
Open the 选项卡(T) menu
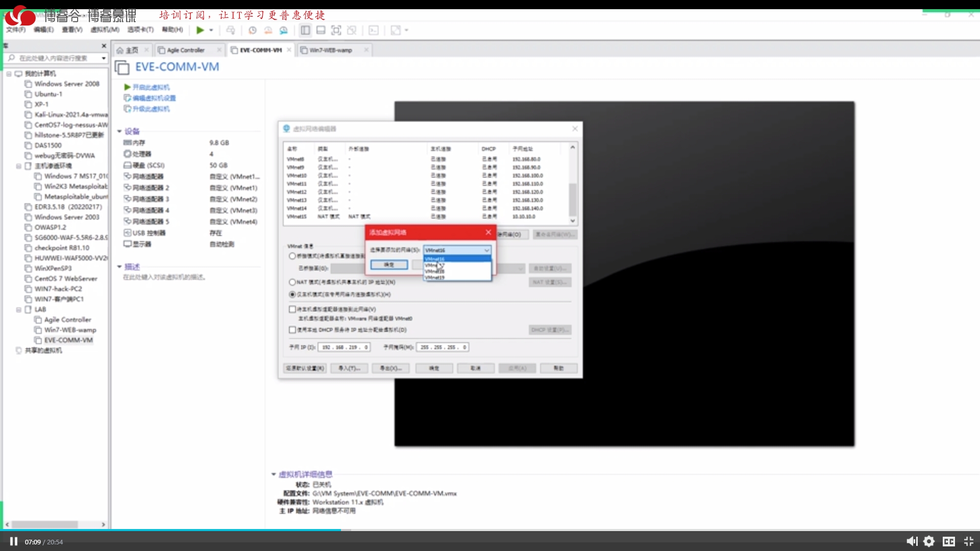click(140, 30)
